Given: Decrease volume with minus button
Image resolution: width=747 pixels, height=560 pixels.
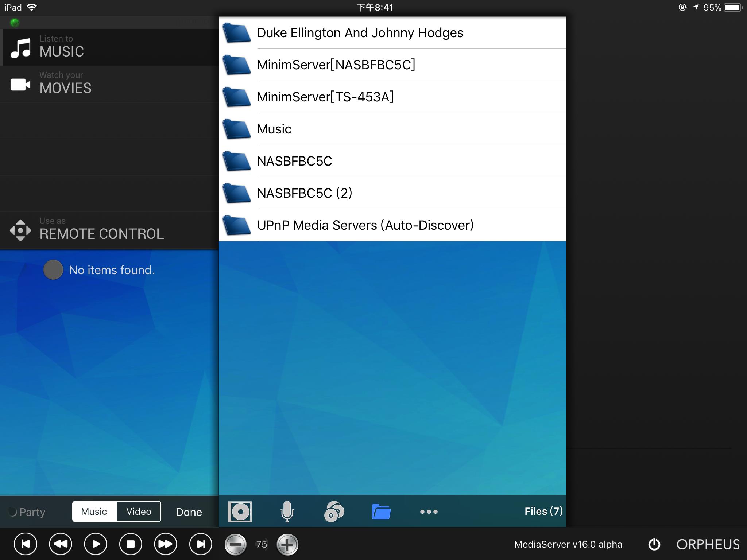Looking at the screenshot, I should point(236,545).
